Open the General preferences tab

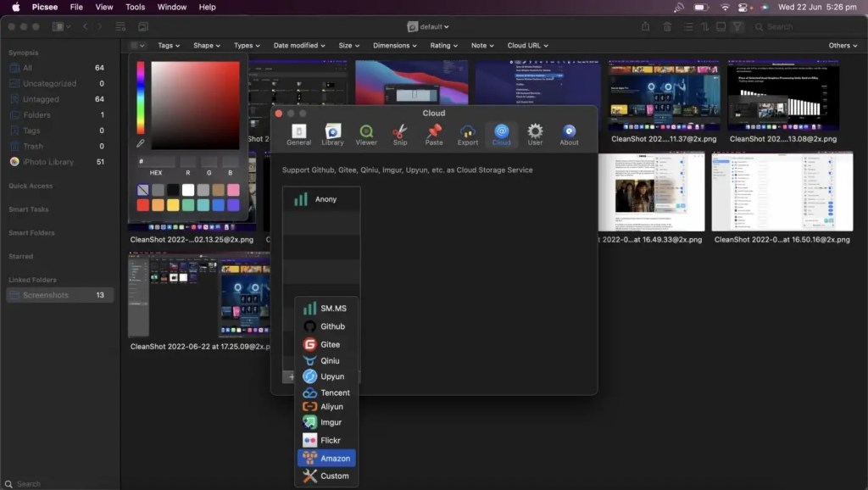click(x=298, y=135)
